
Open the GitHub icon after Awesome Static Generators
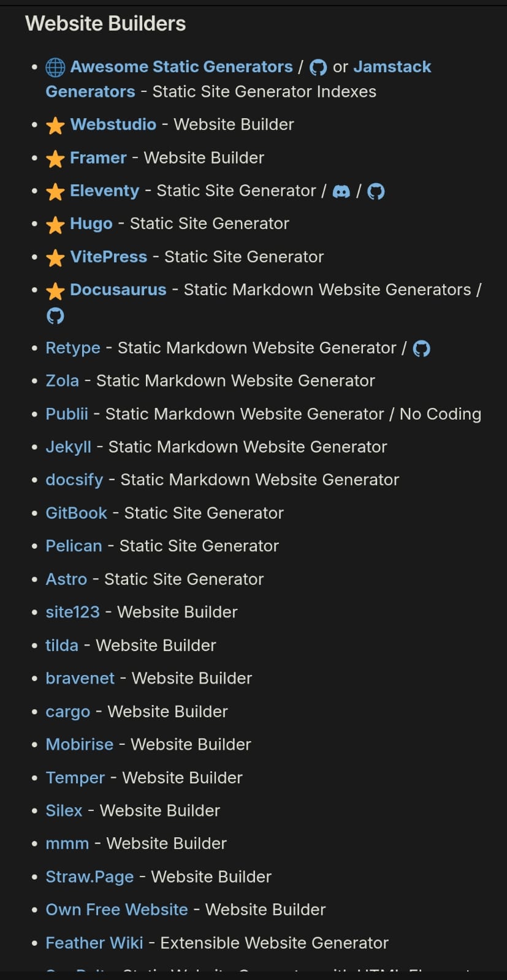318,67
